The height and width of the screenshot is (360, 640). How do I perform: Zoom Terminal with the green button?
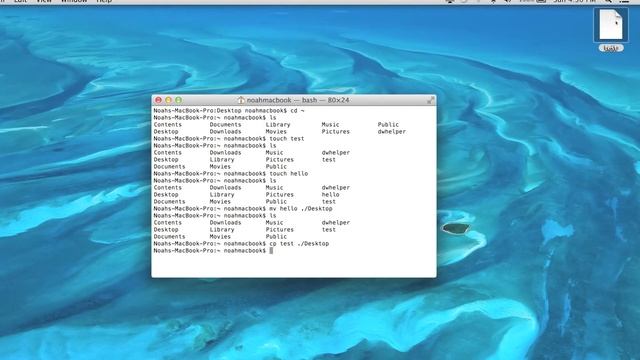[178, 100]
